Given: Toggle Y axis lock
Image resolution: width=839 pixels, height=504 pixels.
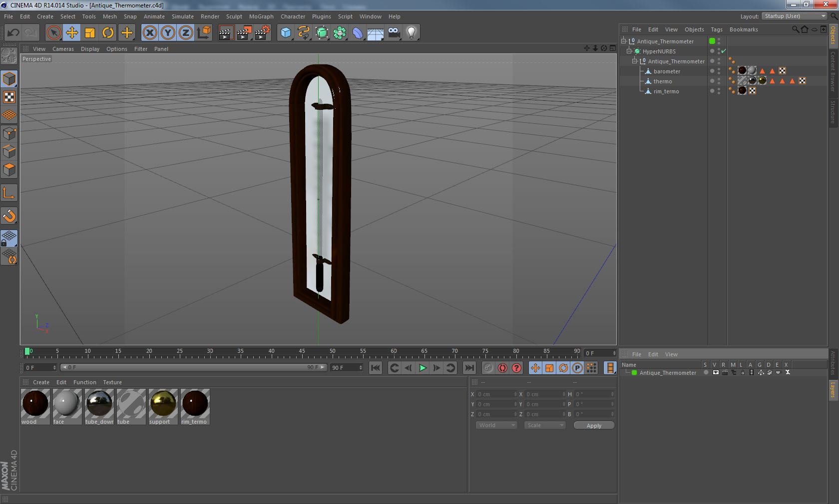Looking at the screenshot, I should point(168,33).
